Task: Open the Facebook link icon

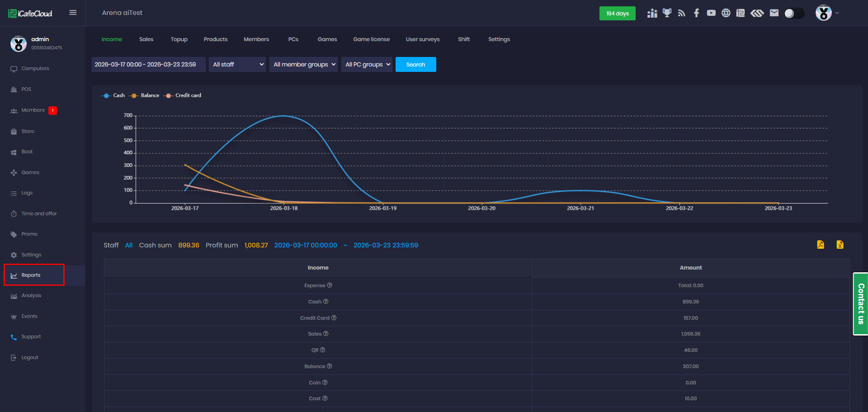Action: click(696, 13)
